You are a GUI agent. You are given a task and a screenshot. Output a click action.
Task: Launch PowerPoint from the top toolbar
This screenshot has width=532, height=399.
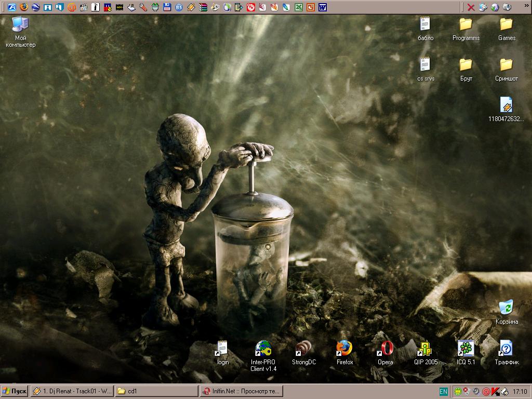[311, 7]
